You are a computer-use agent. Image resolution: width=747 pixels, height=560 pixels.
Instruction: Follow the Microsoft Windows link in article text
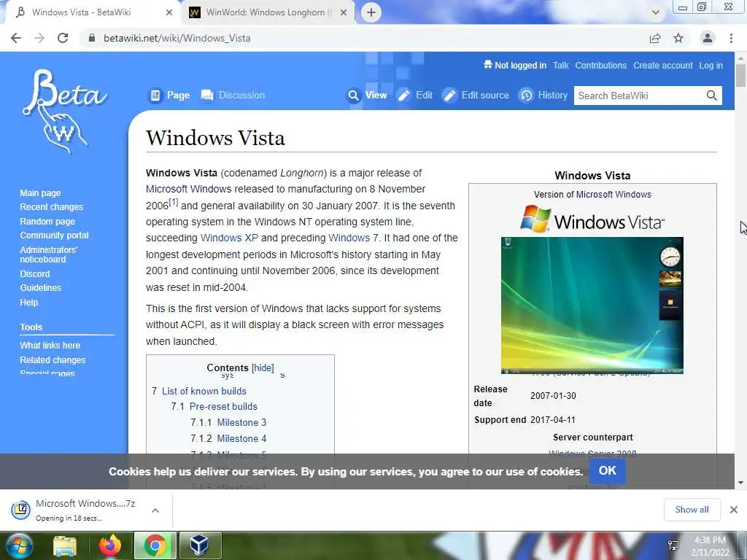(x=189, y=189)
